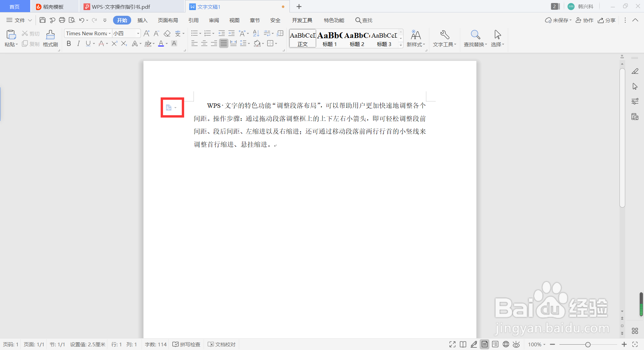This screenshot has height=350, width=644.
Task: Click the zoom slider handle
Action: coord(588,345)
